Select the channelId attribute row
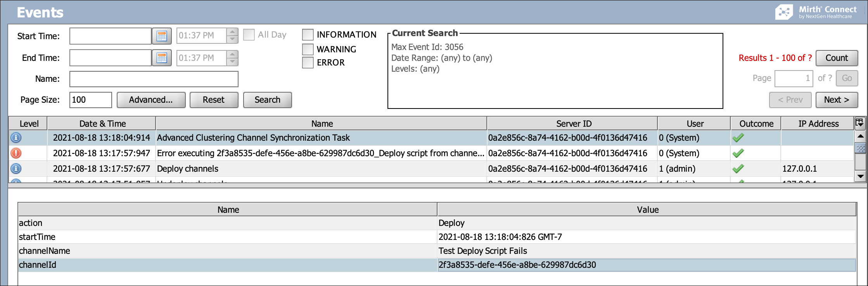Image resolution: width=868 pixels, height=286 pixels. (437, 265)
